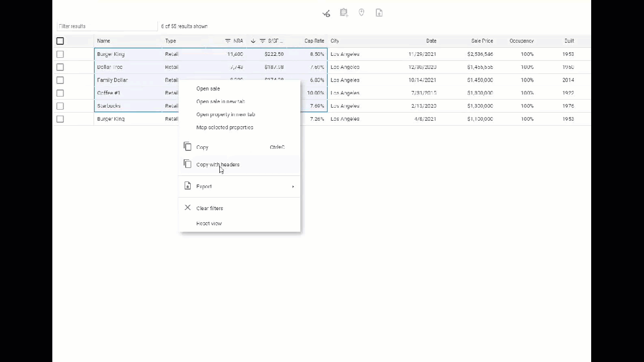This screenshot has height=362, width=644.
Task: Click the 11,400 NRA cell
Action: 235,54
